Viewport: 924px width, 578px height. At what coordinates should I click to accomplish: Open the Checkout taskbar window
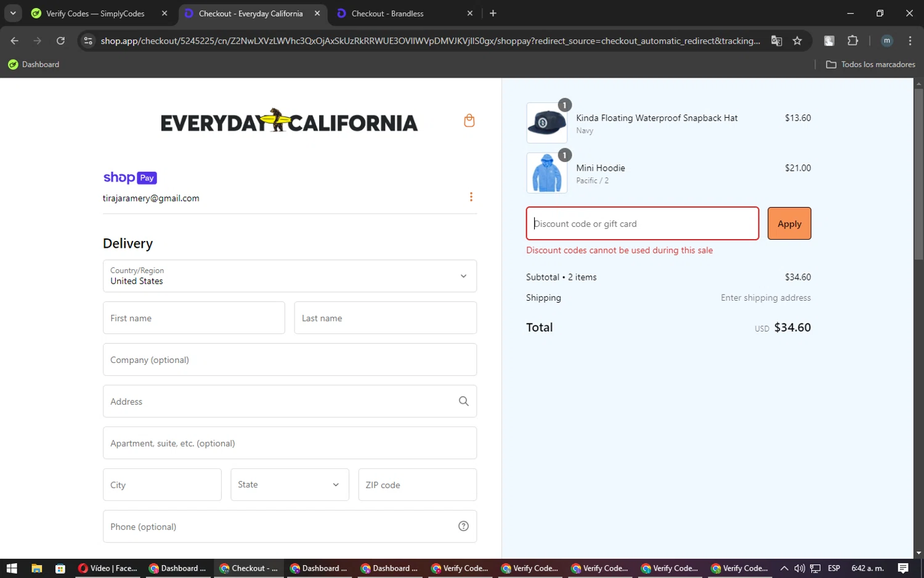[249, 568]
